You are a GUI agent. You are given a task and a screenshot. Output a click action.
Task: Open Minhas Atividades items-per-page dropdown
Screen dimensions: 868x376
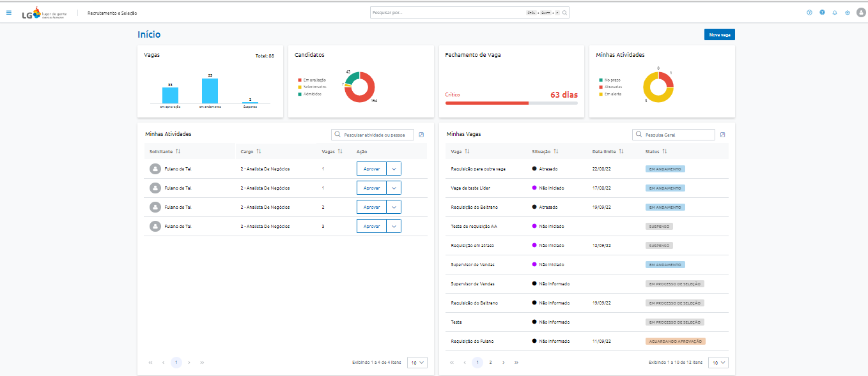tap(417, 363)
